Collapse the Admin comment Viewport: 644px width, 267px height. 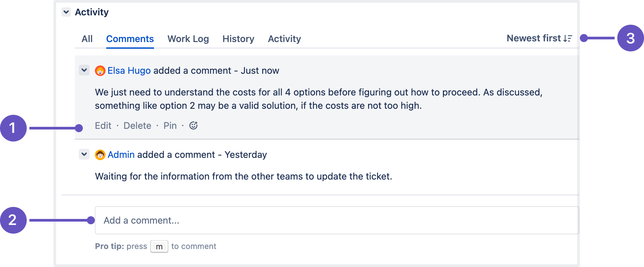pos(84,155)
